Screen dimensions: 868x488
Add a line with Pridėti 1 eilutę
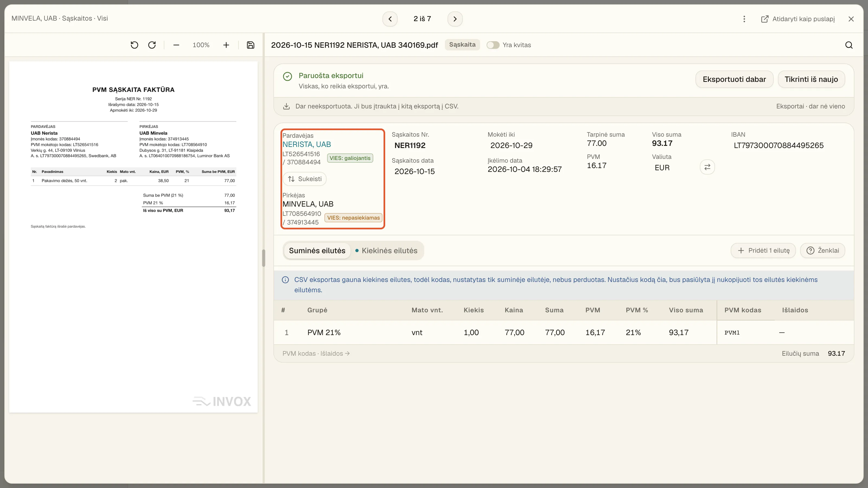[x=763, y=251]
